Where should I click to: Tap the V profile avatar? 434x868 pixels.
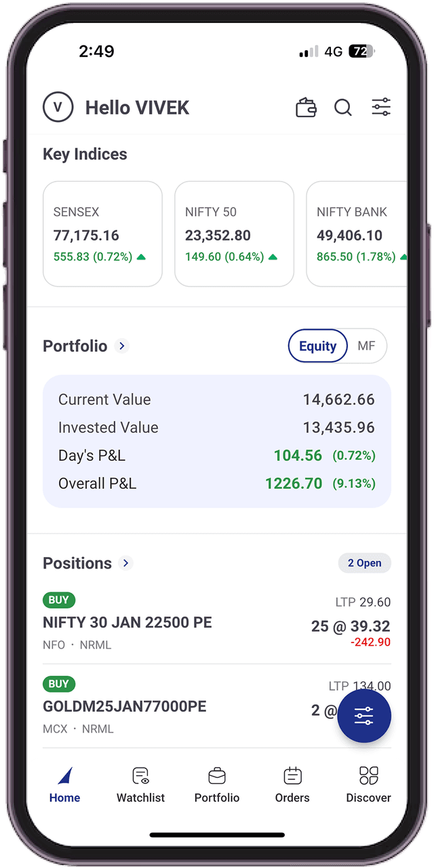point(58,107)
